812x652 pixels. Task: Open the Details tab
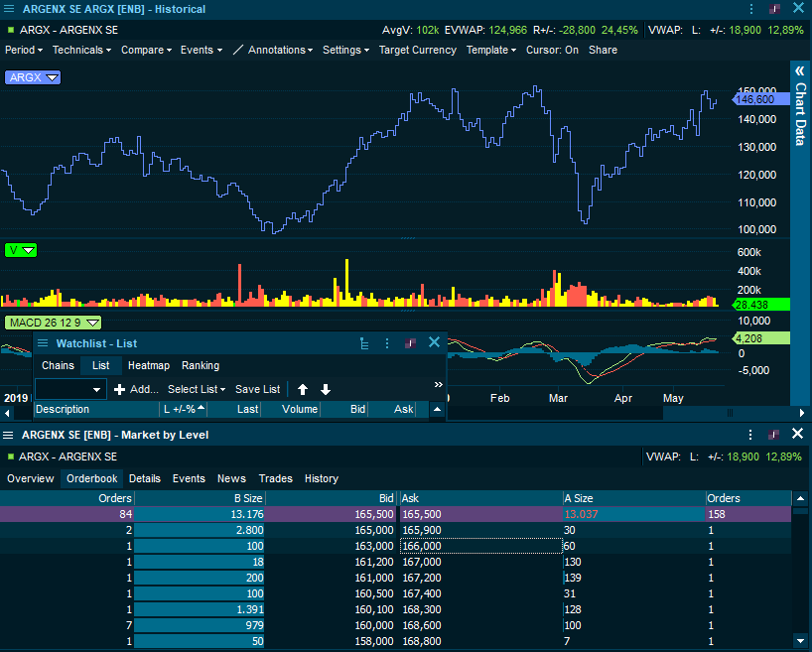click(145, 478)
